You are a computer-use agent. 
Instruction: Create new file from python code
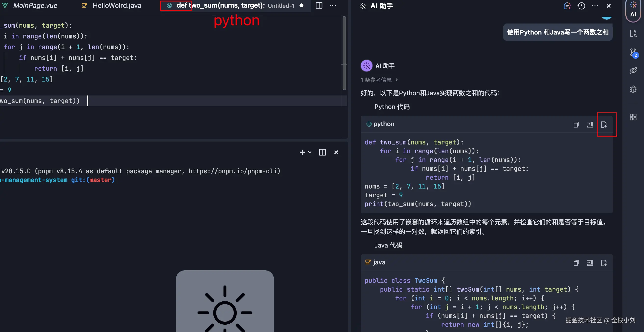[604, 124]
